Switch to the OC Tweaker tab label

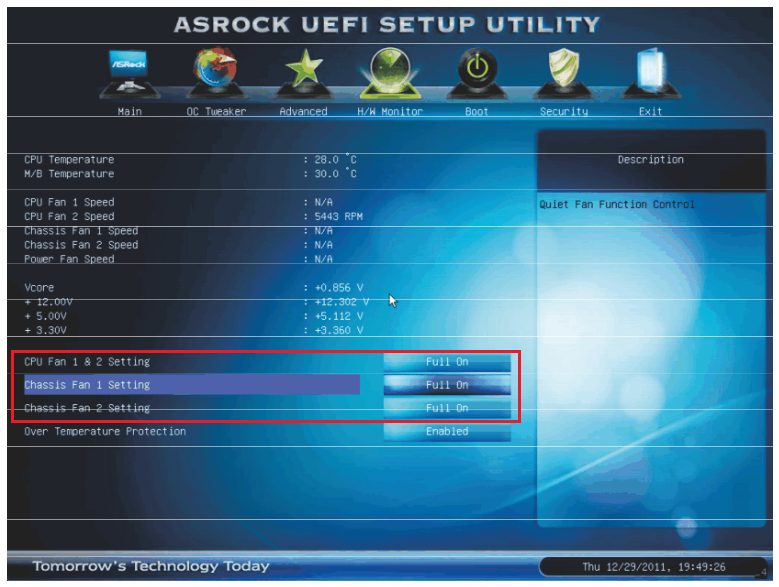coord(216,112)
